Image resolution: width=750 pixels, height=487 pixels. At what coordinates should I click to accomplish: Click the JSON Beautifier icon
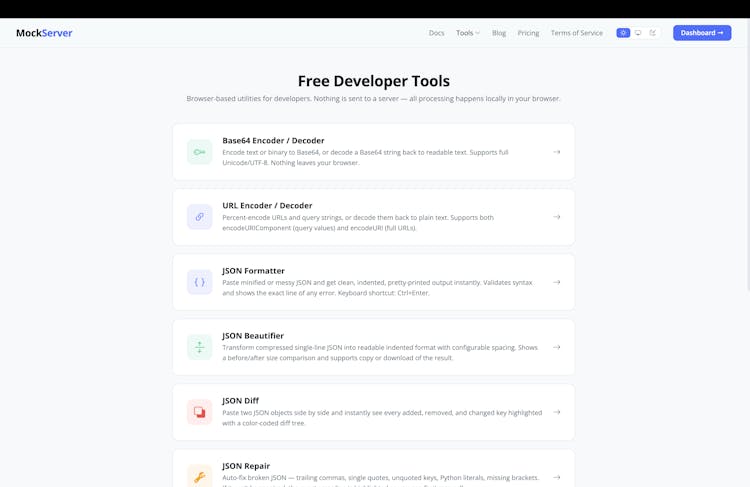[199, 347]
